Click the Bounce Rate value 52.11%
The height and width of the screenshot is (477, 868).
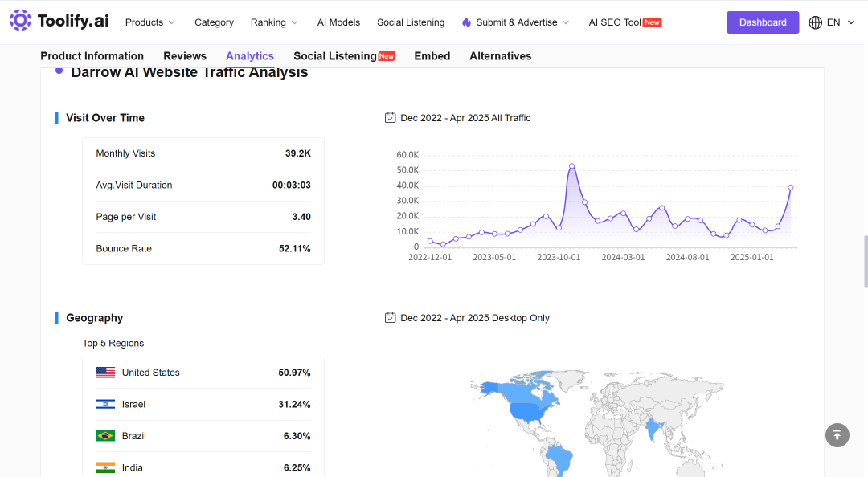tap(294, 249)
